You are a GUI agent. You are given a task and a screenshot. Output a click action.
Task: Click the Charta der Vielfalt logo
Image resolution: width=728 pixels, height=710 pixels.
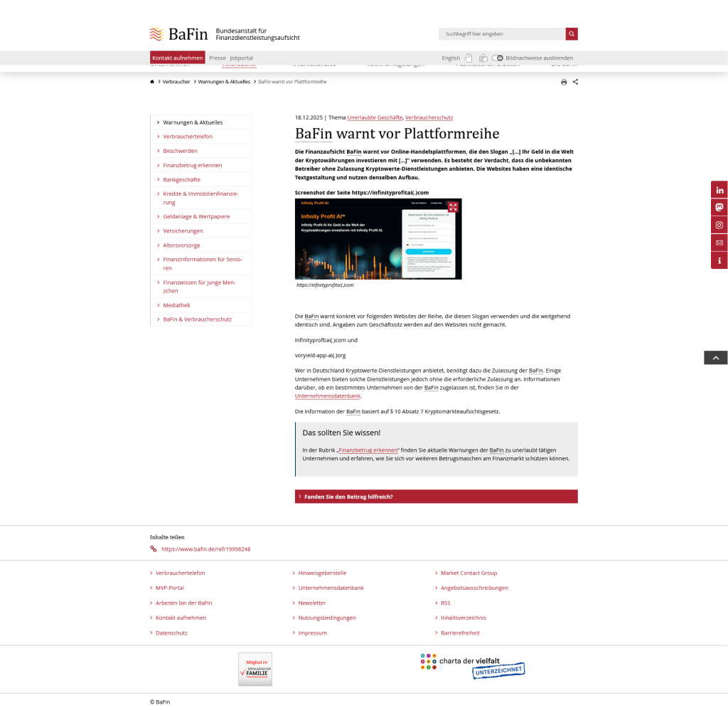[x=473, y=666]
